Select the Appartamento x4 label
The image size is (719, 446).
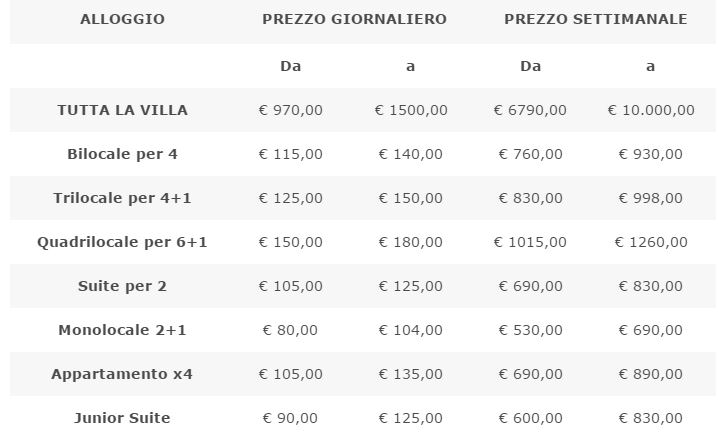pyautogui.click(x=122, y=374)
